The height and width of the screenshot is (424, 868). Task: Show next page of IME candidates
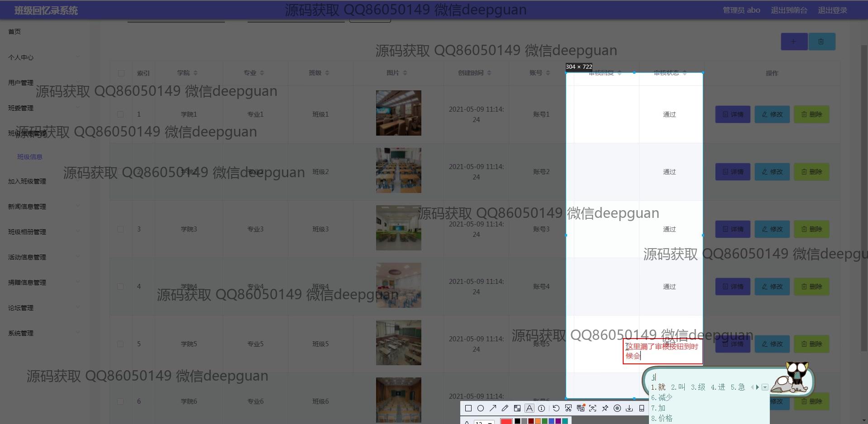pyautogui.click(x=757, y=387)
